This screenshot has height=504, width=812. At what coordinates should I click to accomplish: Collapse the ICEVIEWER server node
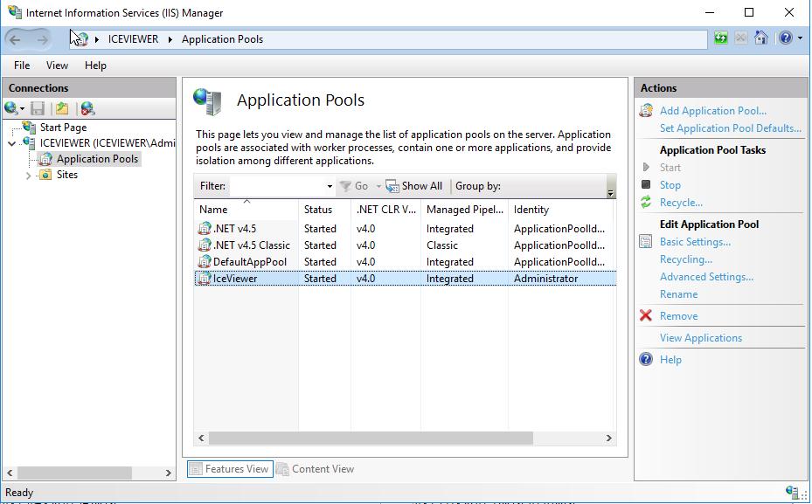click(x=11, y=143)
